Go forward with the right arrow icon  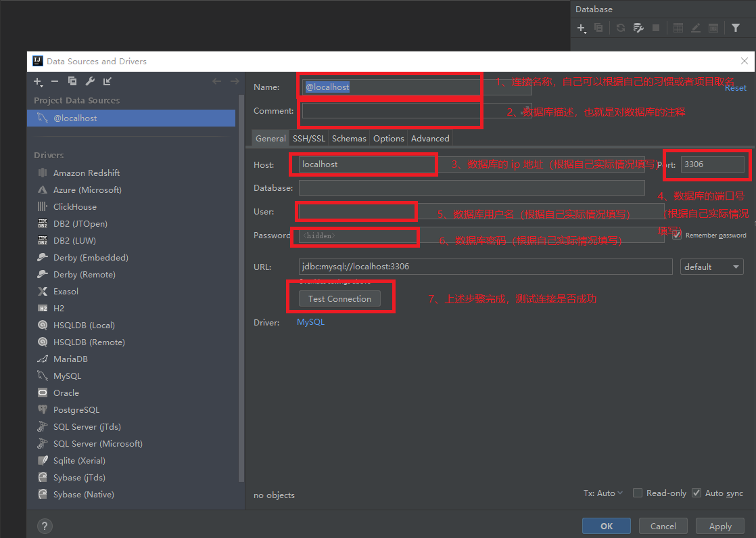click(235, 81)
